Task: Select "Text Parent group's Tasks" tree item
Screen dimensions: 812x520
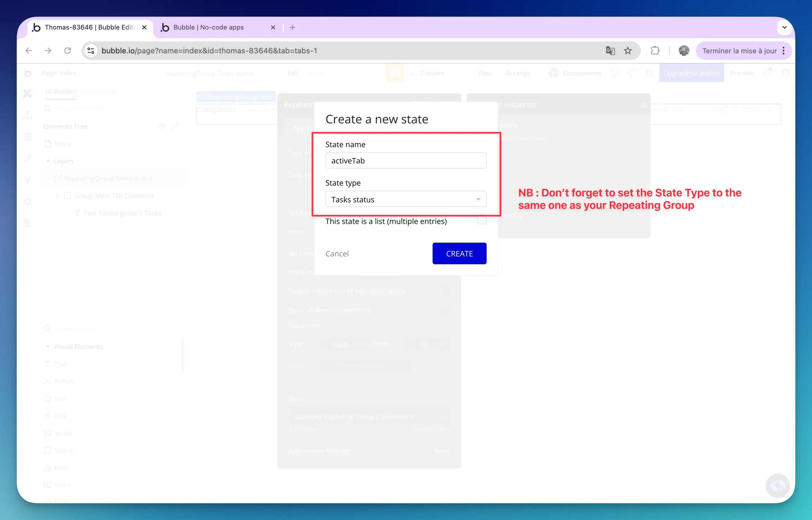Action: 122,213
